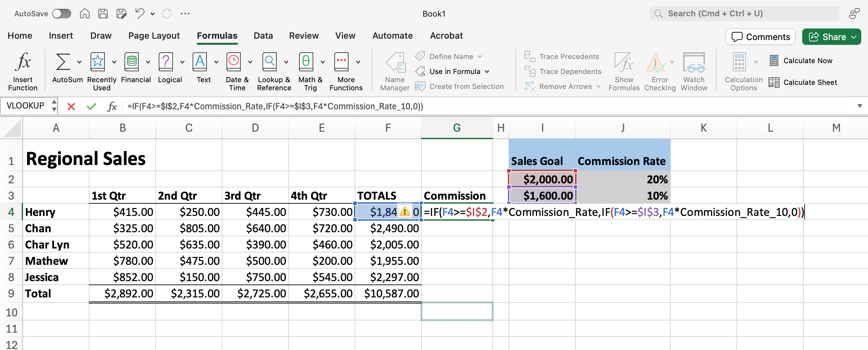Click the Calculation Options icon

[739, 62]
